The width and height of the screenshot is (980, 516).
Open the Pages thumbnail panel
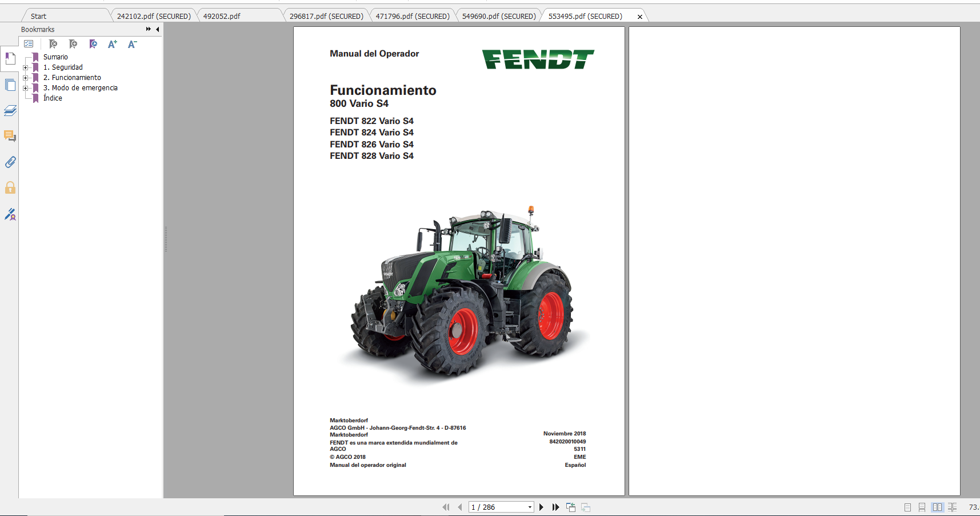(10, 85)
